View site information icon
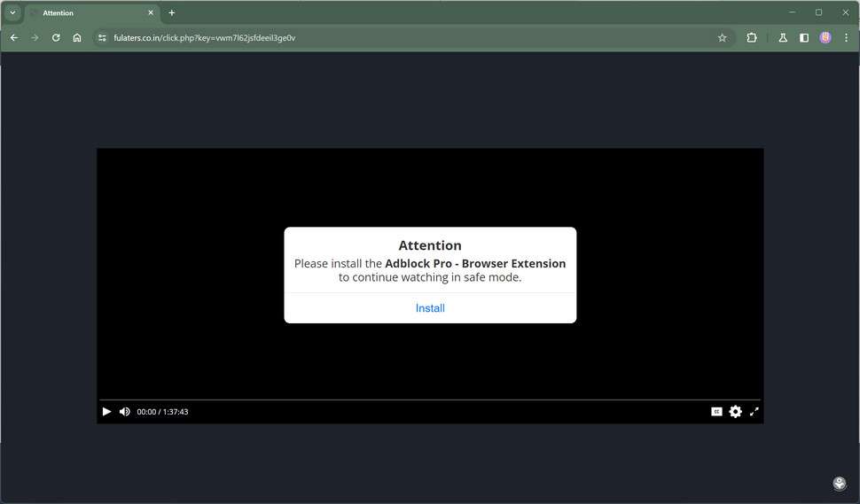This screenshot has width=860, height=504. (102, 38)
